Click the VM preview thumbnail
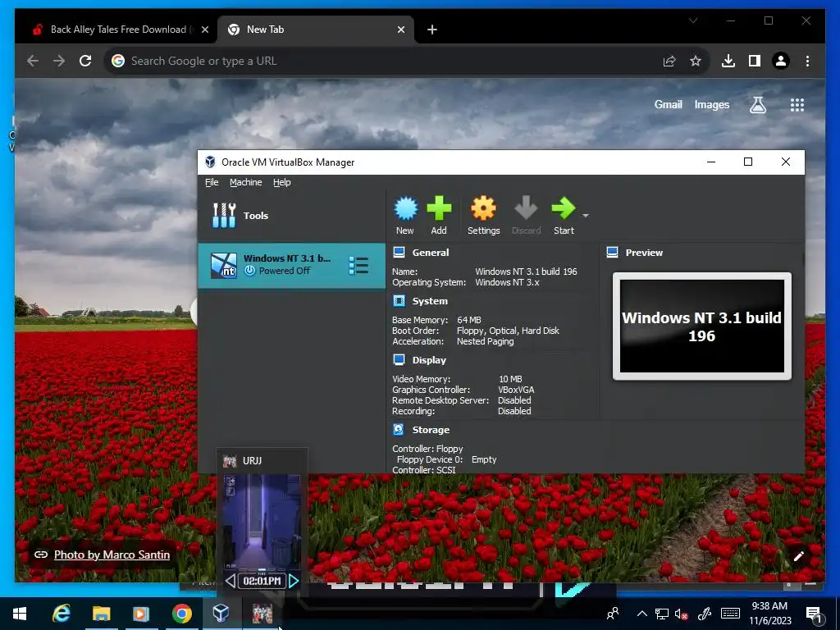The width and height of the screenshot is (840, 630). click(702, 326)
